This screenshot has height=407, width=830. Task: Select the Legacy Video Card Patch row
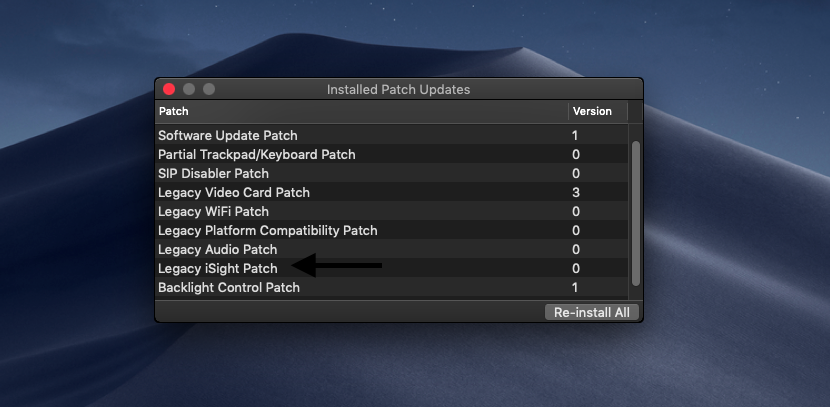(x=392, y=193)
